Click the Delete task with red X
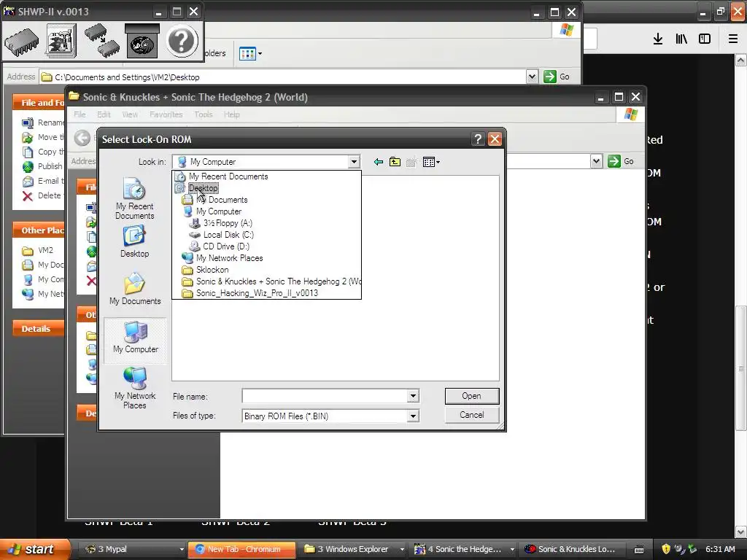The height and width of the screenshot is (560, 747). [42, 195]
